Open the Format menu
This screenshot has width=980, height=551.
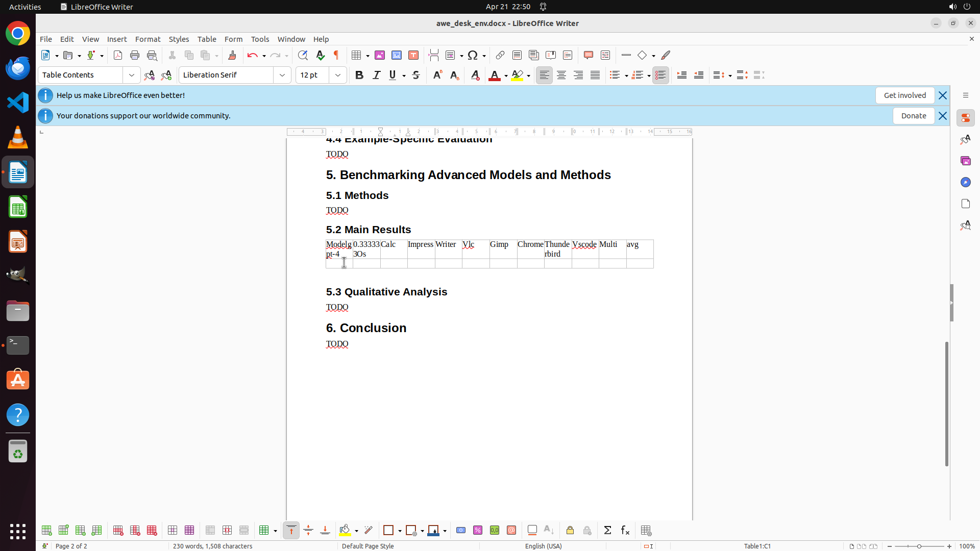point(148,39)
